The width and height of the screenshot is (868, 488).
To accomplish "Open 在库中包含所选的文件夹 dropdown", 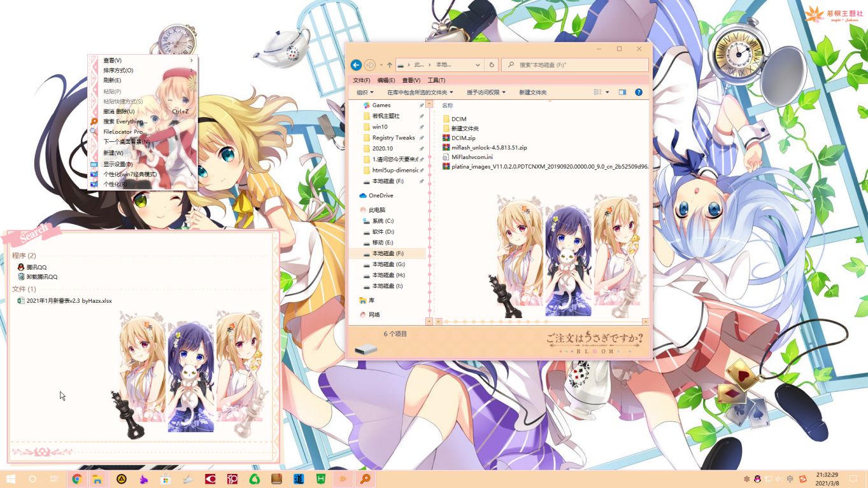I will click(x=420, y=92).
